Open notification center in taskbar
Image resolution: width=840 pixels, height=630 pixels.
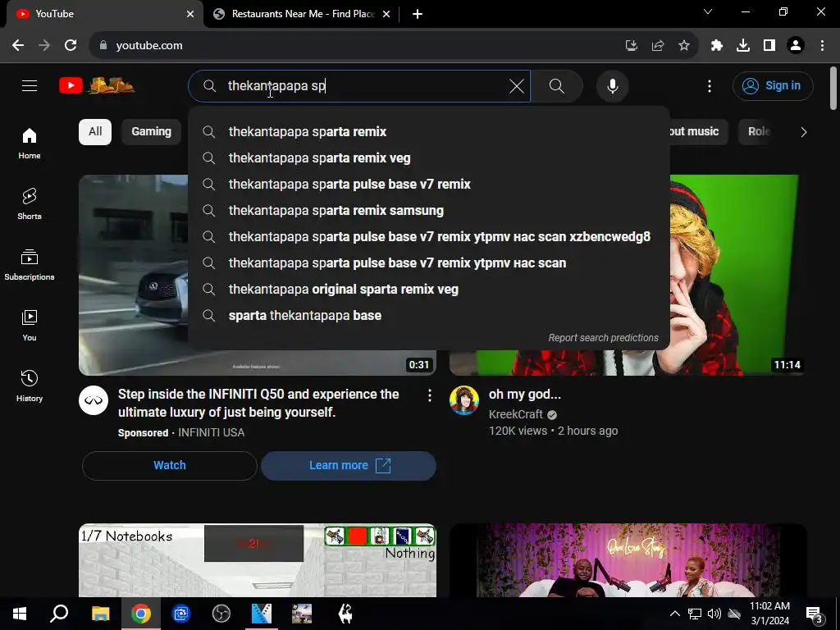[x=814, y=614]
